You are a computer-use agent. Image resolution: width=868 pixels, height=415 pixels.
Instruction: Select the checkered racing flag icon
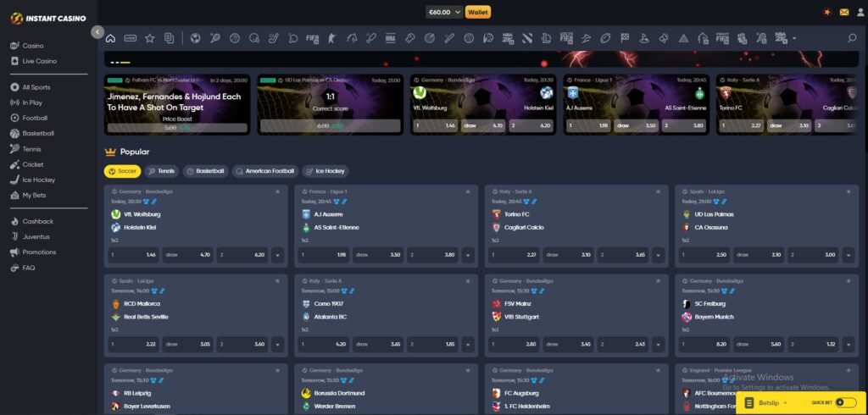coord(625,38)
